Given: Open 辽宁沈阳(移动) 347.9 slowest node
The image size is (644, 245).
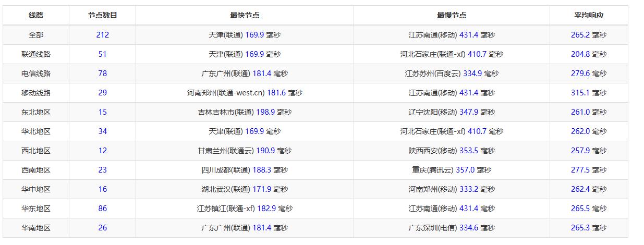Looking at the screenshot, I should click(x=452, y=112).
